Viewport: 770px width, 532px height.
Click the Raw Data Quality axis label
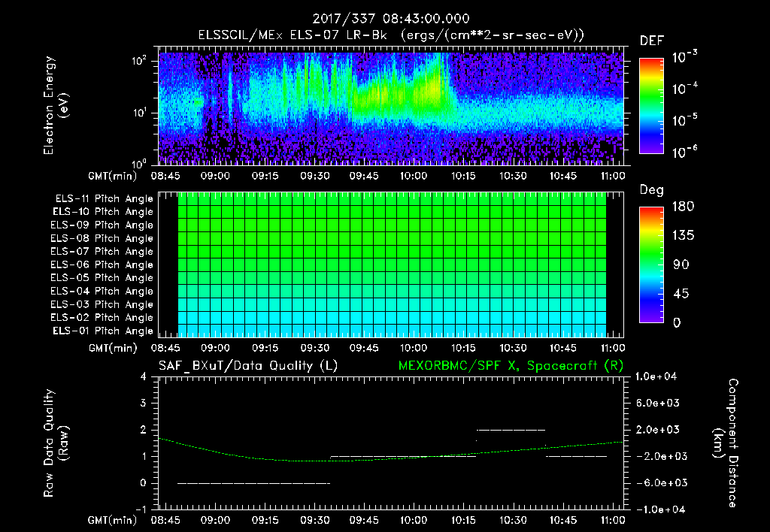[56, 443]
